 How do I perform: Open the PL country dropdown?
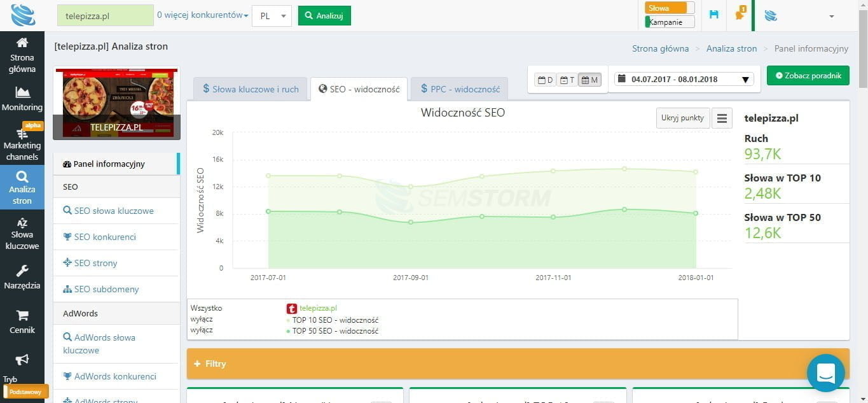coord(272,16)
